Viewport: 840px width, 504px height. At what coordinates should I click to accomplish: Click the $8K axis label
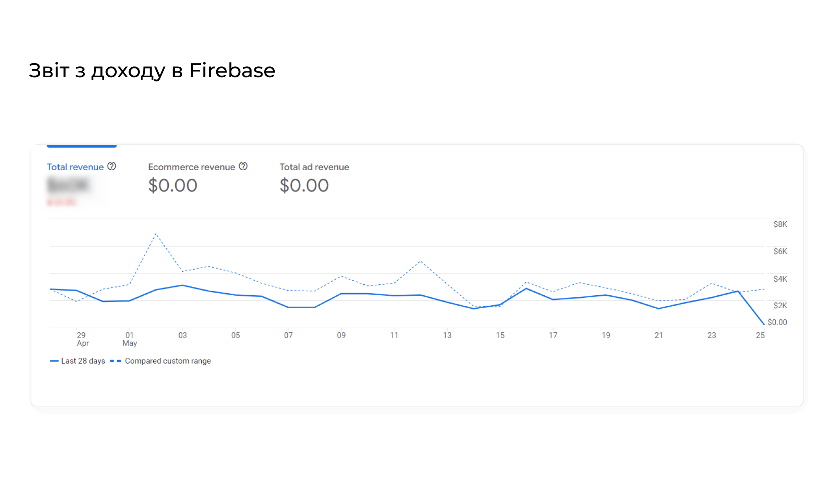780,224
